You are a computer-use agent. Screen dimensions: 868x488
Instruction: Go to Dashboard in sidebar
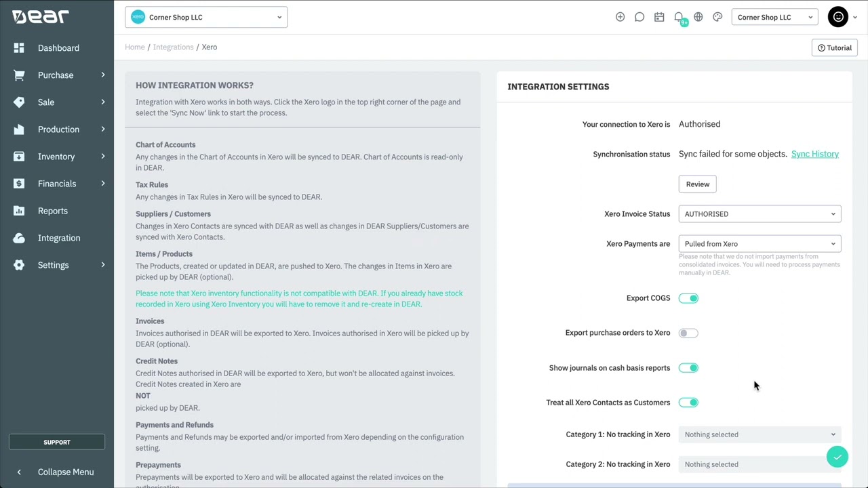tap(58, 48)
